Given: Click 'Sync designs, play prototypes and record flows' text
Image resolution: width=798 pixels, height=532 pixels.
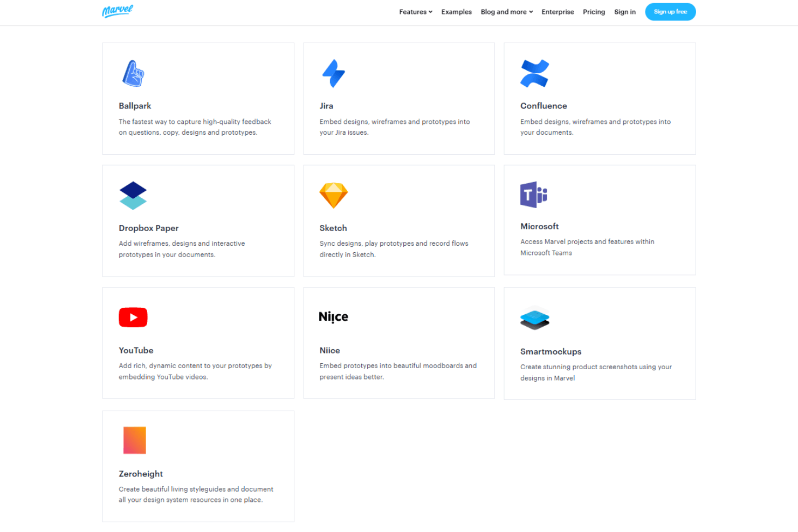Looking at the screenshot, I should coord(394,249).
